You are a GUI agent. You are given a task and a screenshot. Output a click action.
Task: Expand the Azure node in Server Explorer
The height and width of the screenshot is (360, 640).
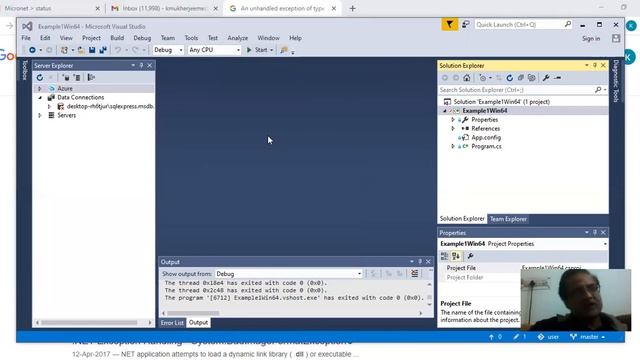pyautogui.click(x=40, y=89)
